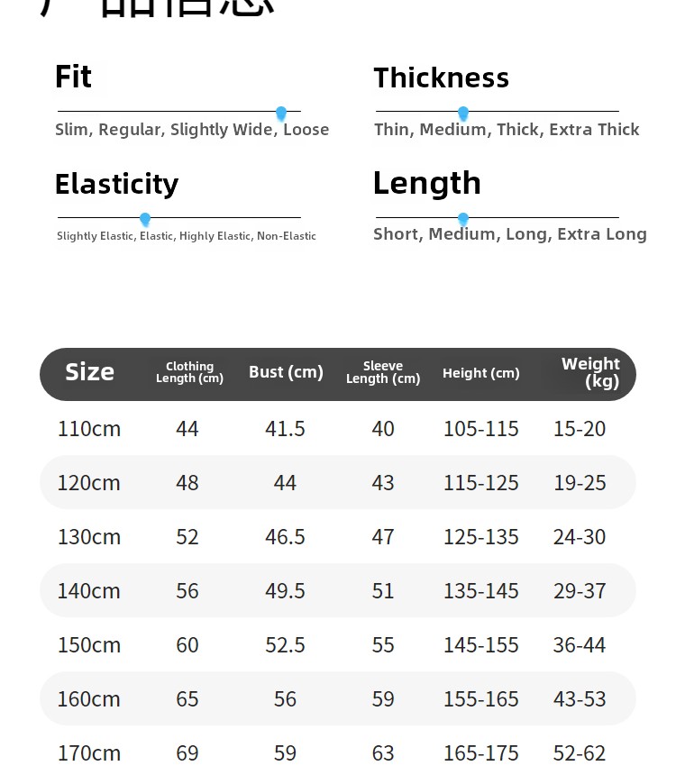Screen dimensions: 676x784
Task: Click the Size column header
Action: (x=89, y=372)
